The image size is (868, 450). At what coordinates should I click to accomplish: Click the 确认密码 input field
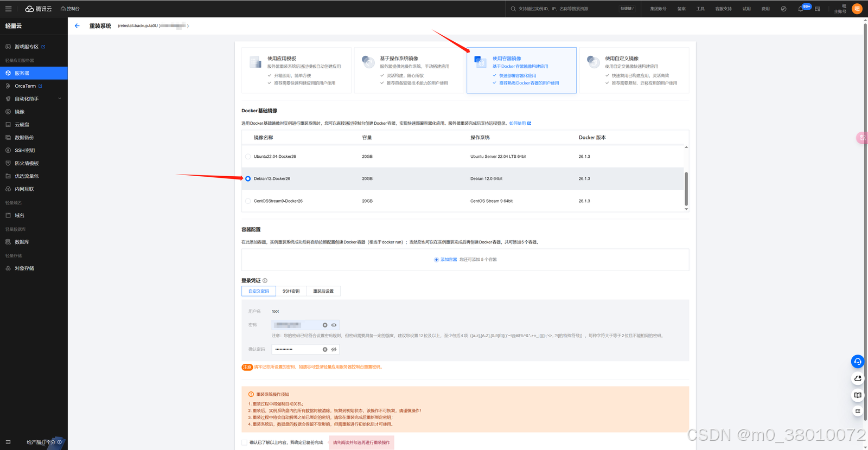[x=305, y=349]
